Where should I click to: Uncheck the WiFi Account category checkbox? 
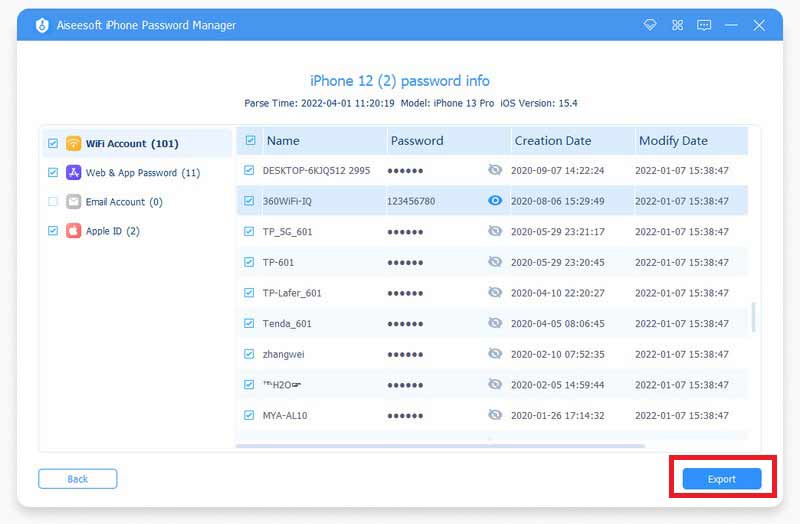click(53, 143)
